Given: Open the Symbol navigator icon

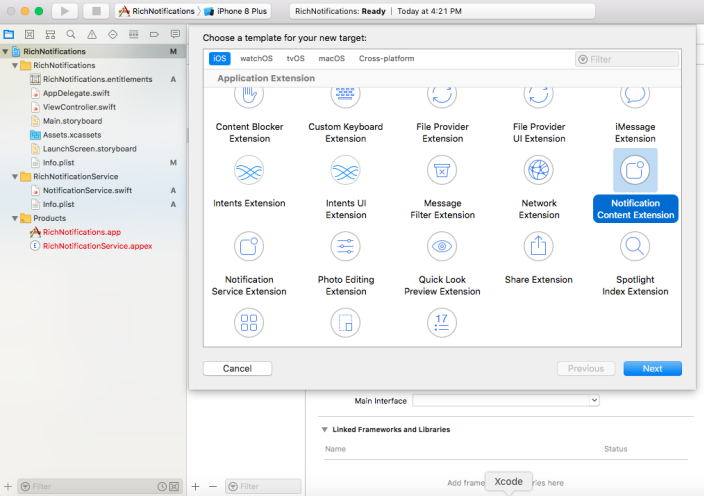Looking at the screenshot, I should (x=50, y=34).
